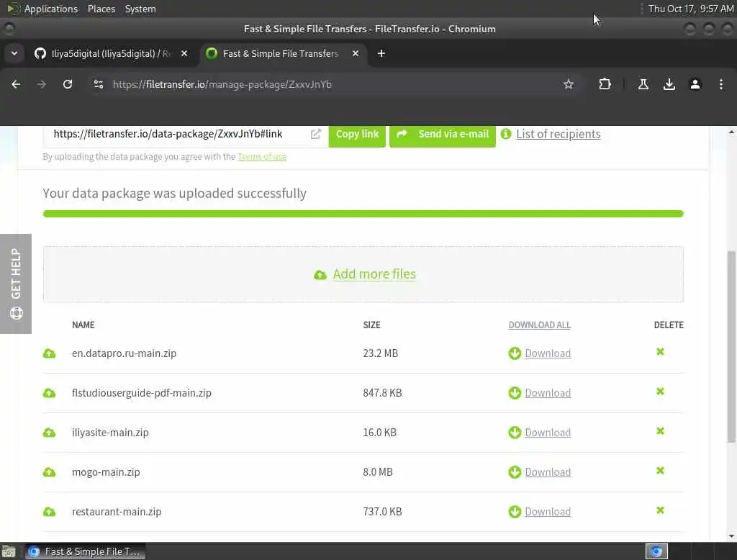Viewport: 737px width, 560px height.
Task: Expand the tab search dropdown
Action: (14, 53)
